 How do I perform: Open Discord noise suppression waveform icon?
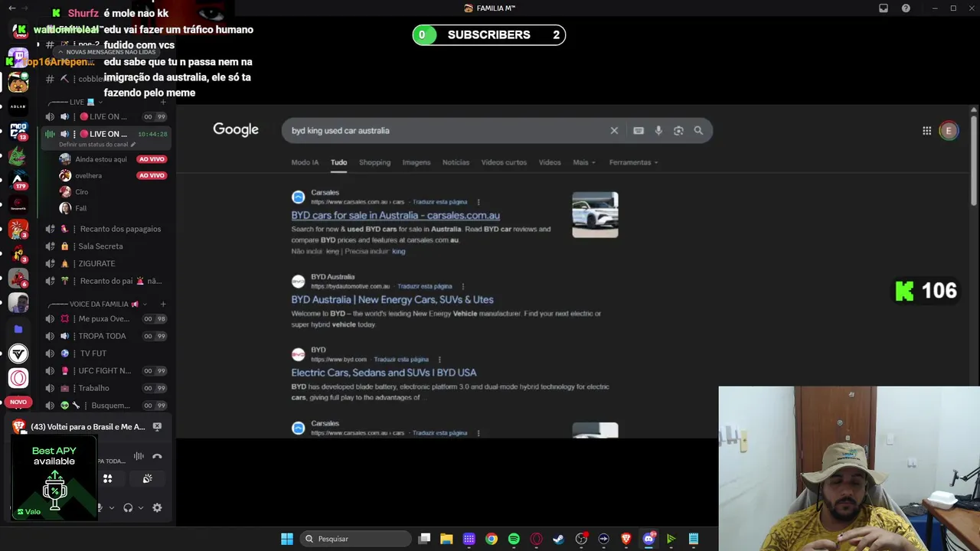(139, 456)
